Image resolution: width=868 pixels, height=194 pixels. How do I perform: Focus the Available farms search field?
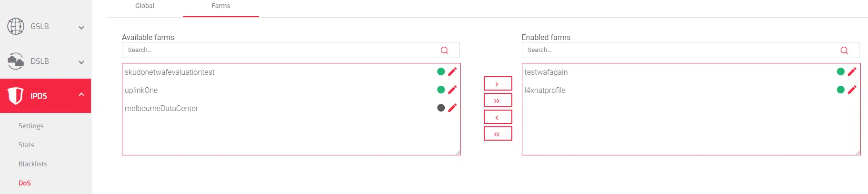click(281, 50)
